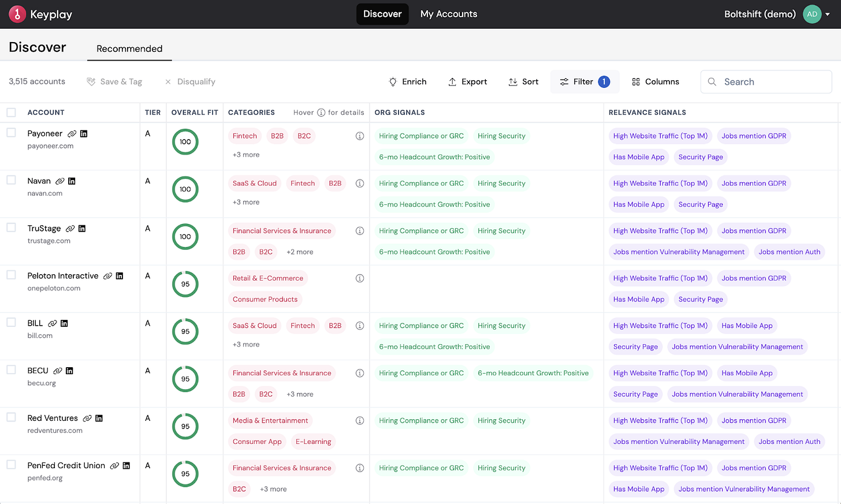Expand '+3 more' categories for Payoneer

pyautogui.click(x=246, y=155)
